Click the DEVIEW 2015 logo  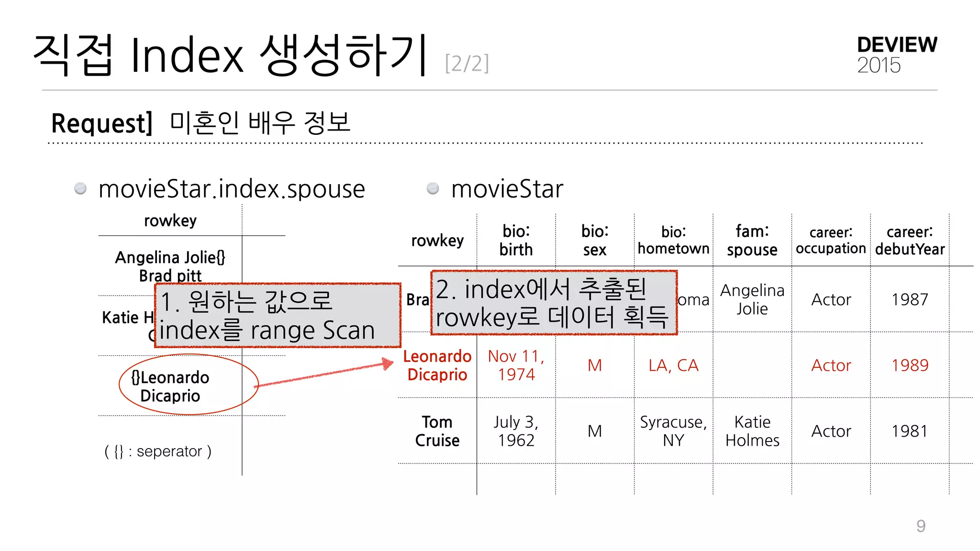click(897, 55)
